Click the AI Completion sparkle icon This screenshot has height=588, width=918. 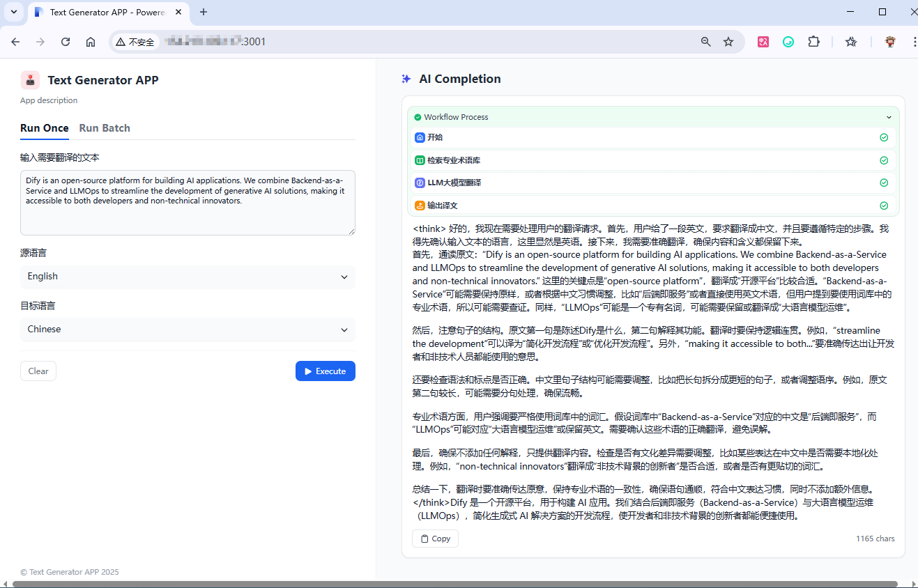click(x=406, y=79)
